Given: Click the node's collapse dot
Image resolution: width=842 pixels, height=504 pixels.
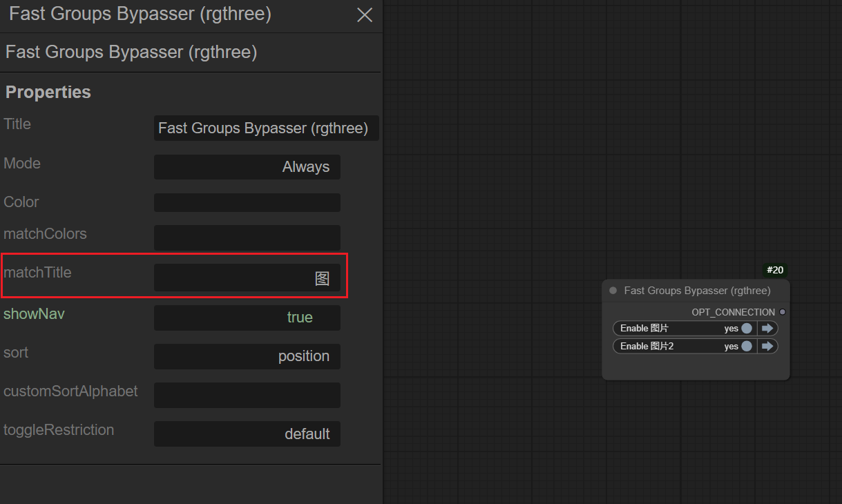Looking at the screenshot, I should tap(613, 291).
